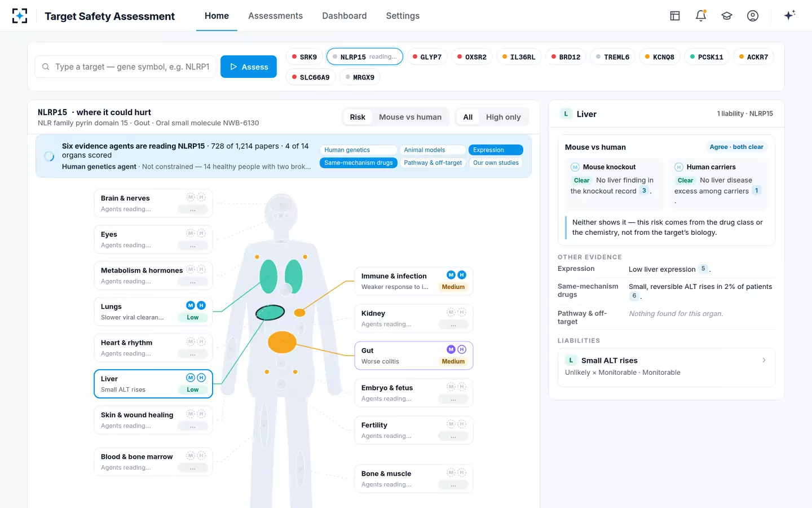
Task: Click the sparkle AI assistant icon
Action: tap(789, 15)
